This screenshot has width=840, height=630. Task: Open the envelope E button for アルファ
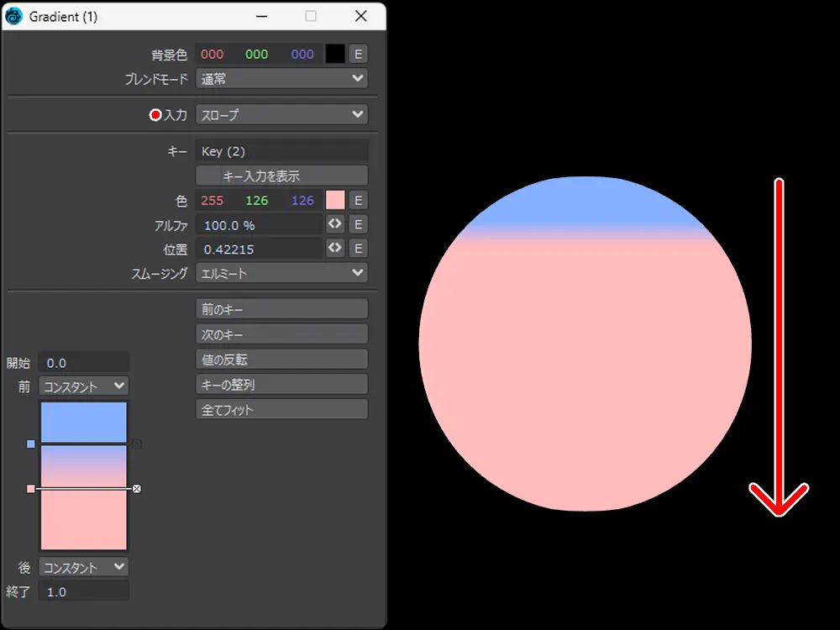click(358, 224)
